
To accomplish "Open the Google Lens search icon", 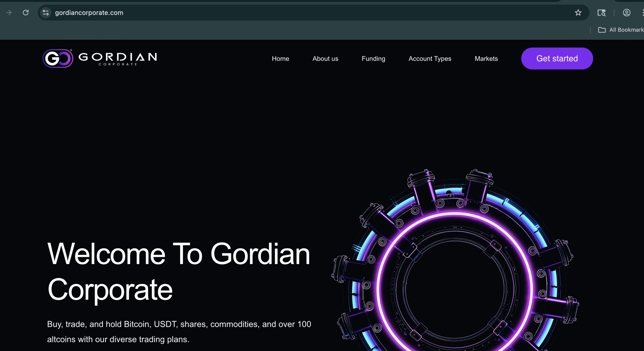I will tap(601, 13).
